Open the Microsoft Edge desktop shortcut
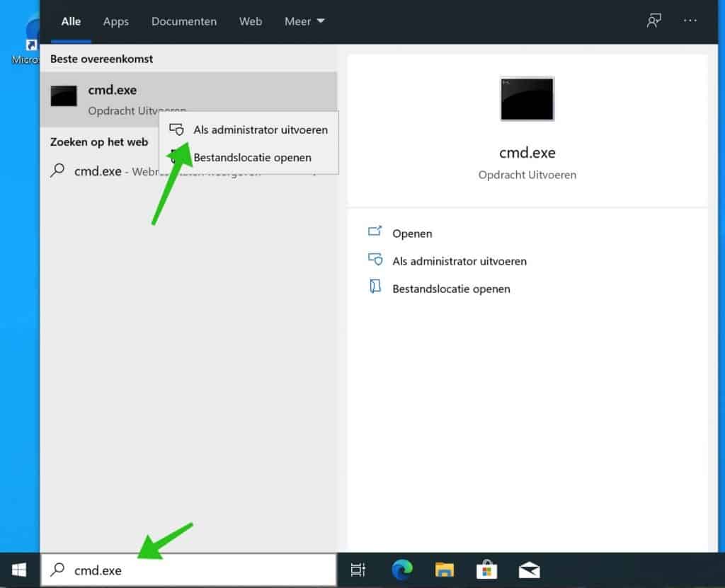The width and height of the screenshot is (725, 588). tap(30, 35)
